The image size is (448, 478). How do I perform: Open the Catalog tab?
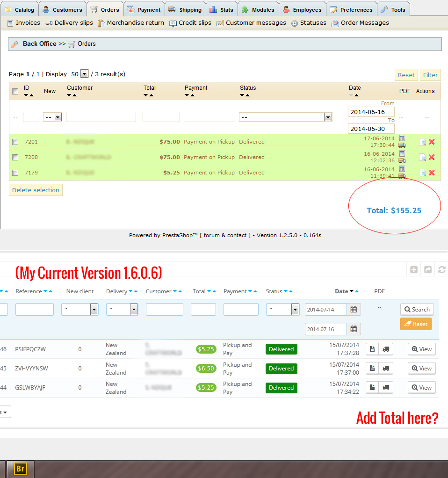[x=20, y=9]
